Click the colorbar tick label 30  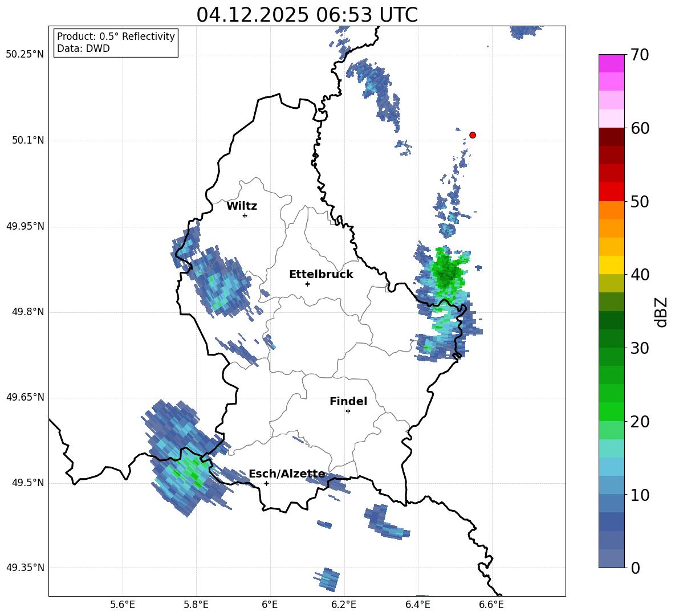(x=640, y=348)
